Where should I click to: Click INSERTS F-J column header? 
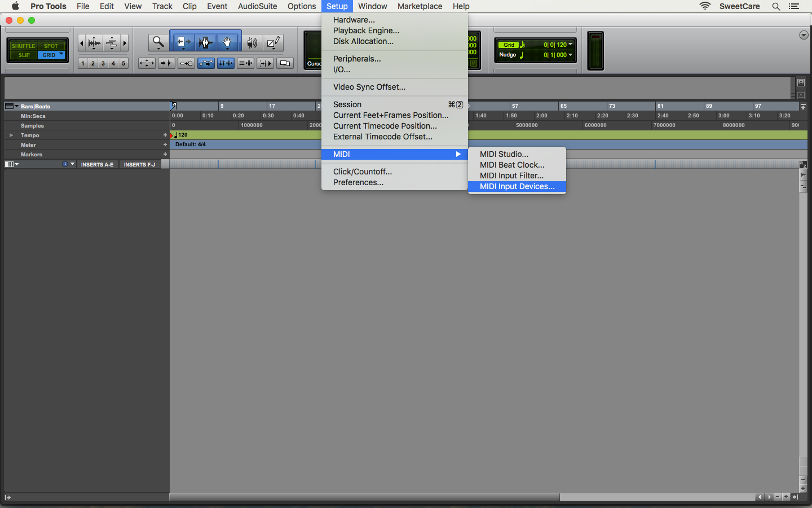[139, 164]
